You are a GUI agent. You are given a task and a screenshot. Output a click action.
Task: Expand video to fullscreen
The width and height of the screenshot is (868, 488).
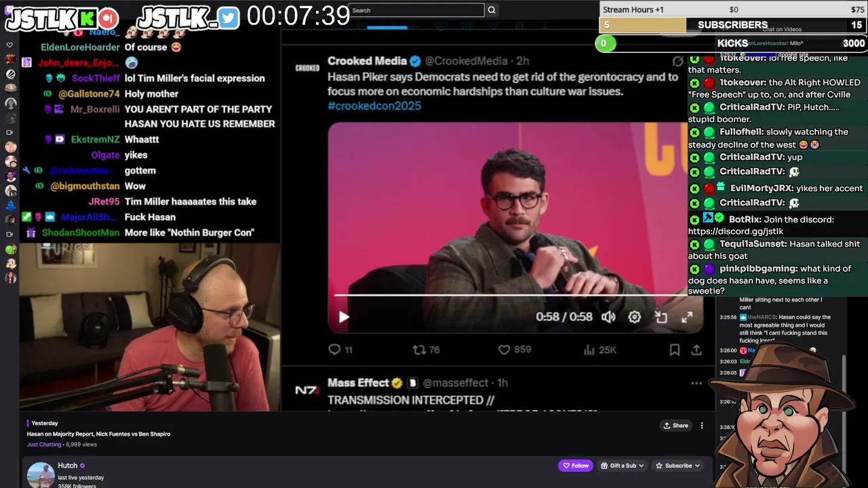687,317
